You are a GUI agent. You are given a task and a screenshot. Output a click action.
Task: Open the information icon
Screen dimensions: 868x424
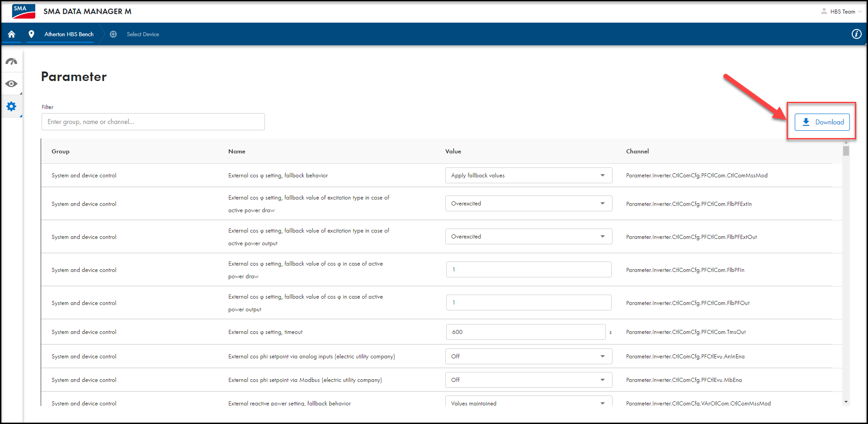coord(856,34)
